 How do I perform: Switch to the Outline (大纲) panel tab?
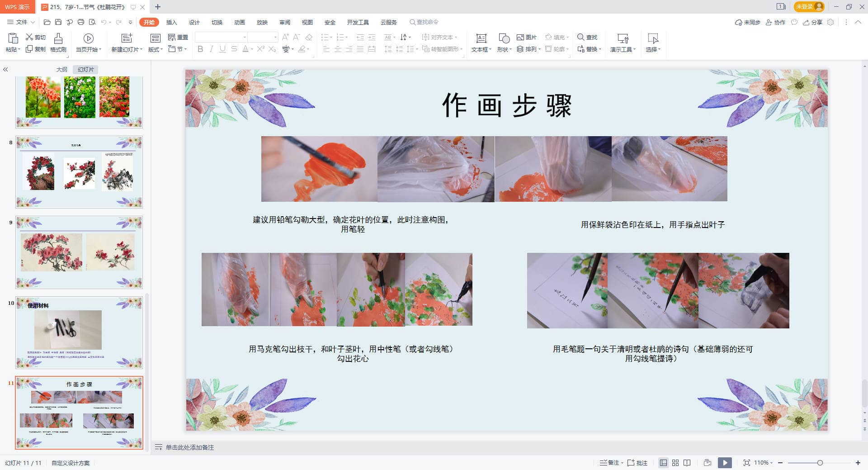coord(62,69)
